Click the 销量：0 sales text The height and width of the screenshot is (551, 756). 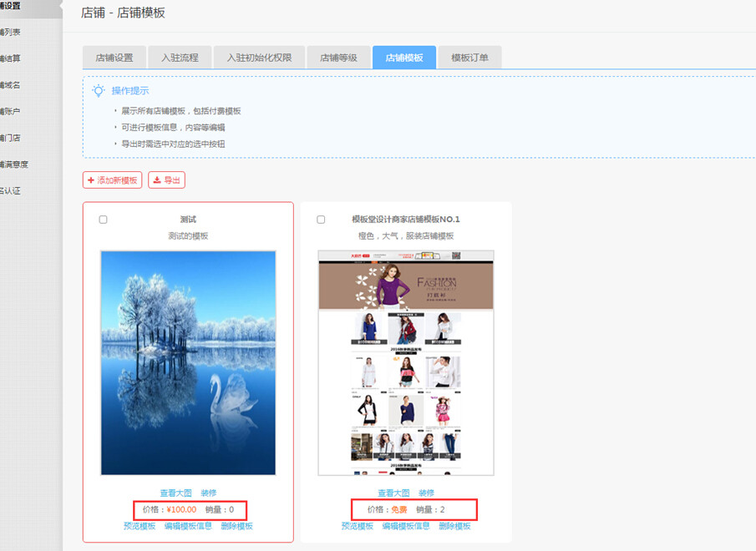pos(220,509)
